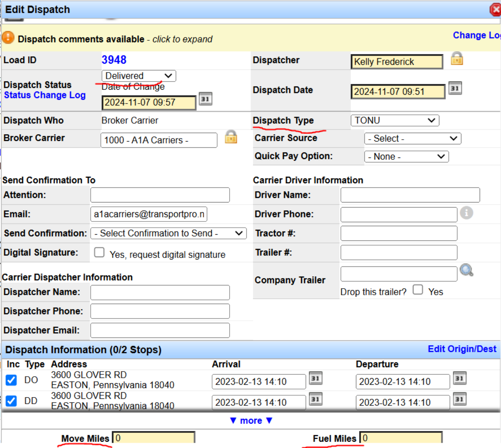Open the Dispatch Type TONU dropdown
This screenshot has height=448, width=501.
(395, 121)
